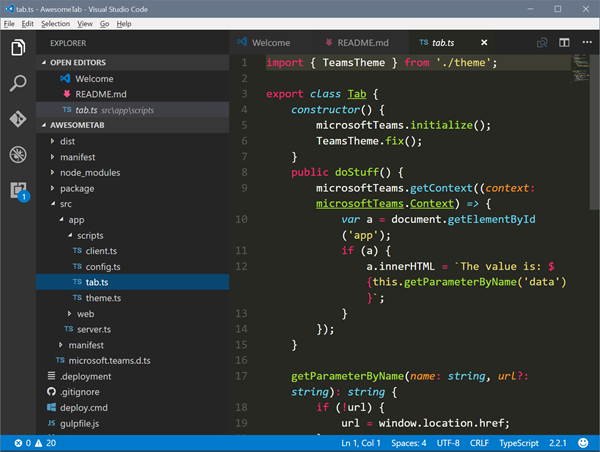Open the Edit menu

[28, 24]
